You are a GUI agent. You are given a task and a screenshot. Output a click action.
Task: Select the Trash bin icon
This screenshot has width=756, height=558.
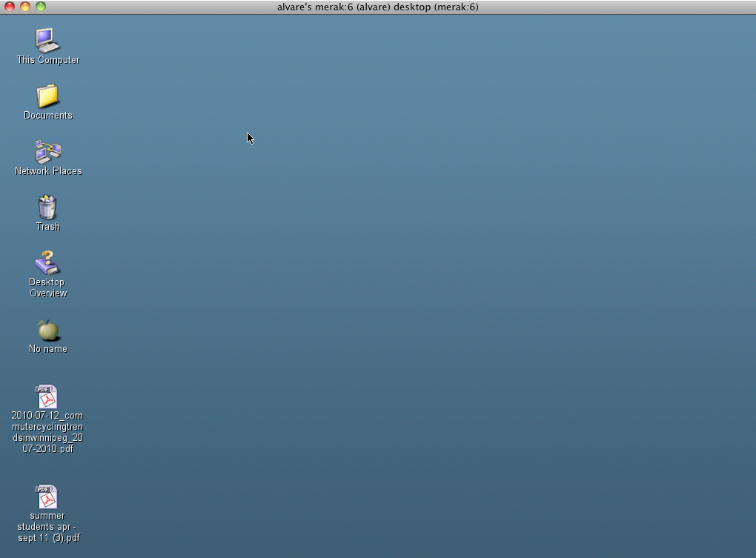tap(47, 207)
